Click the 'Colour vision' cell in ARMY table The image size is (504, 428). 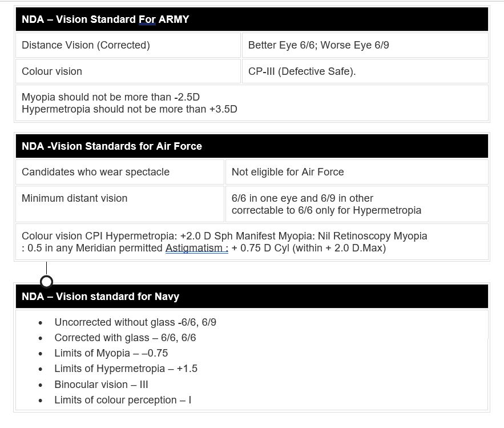click(128, 71)
